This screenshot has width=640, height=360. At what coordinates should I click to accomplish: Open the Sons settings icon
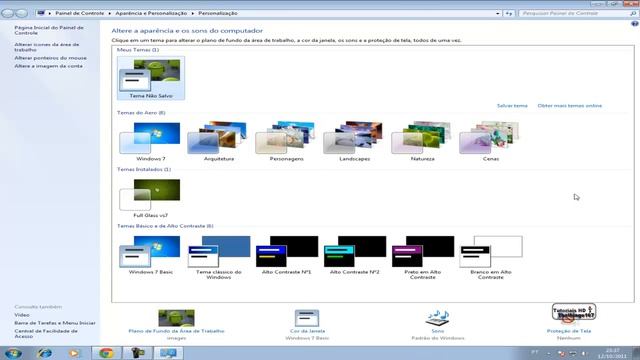(x=438, y=318)
